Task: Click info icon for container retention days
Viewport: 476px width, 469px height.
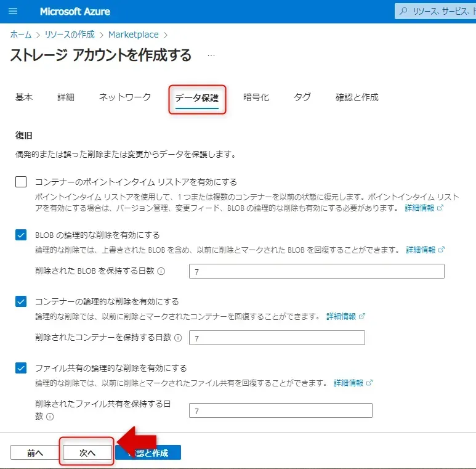Action: pos(178,338)
